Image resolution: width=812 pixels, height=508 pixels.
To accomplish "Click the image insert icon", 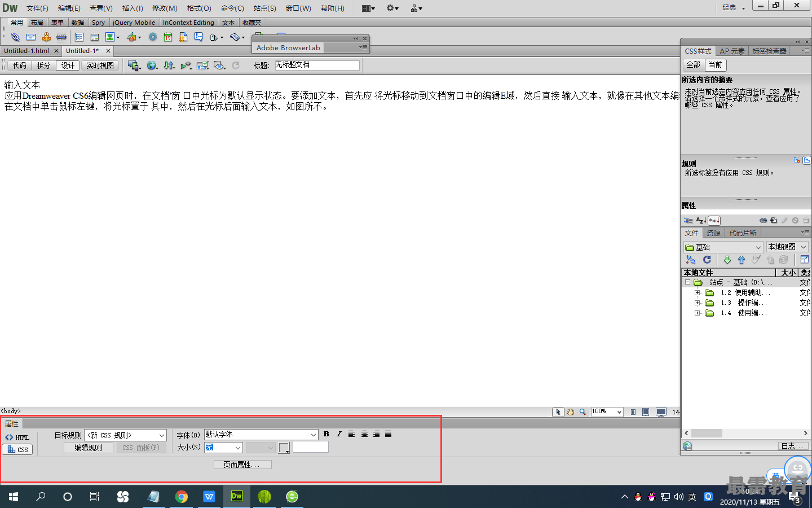I will (x=110, y=37).
